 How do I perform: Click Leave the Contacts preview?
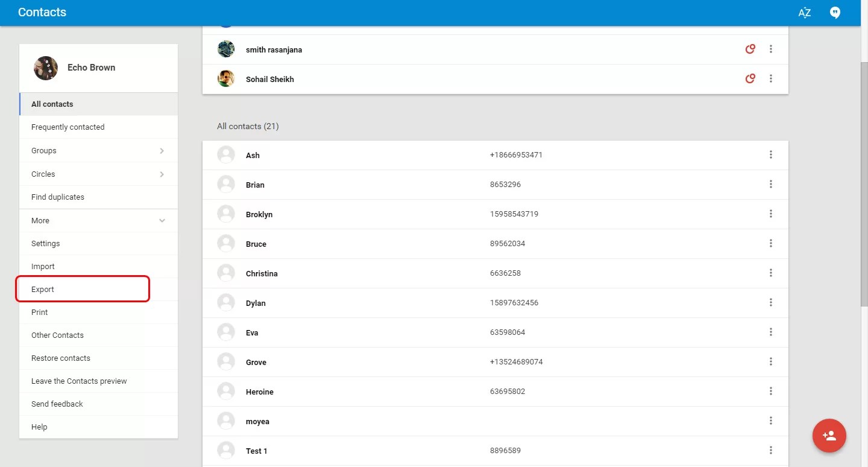[99, 381]
